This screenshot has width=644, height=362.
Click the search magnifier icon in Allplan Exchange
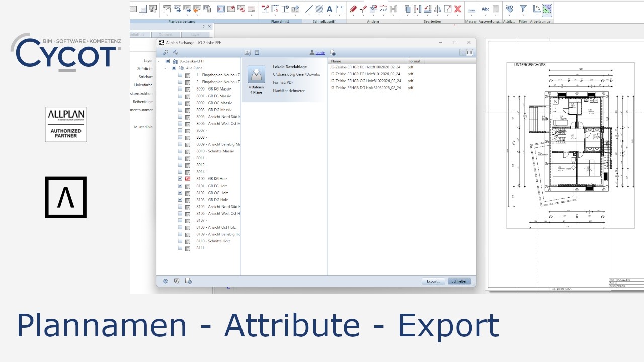tap(166, 52)
